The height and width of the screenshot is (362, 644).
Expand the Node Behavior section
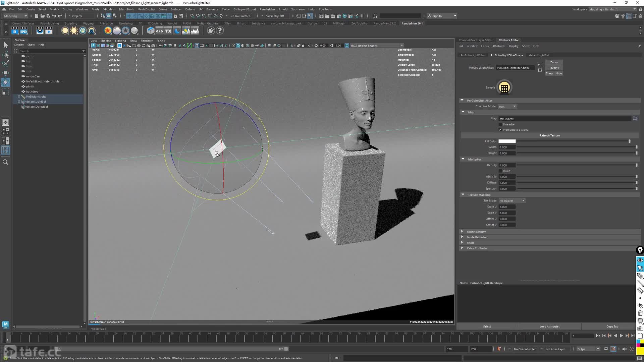(x=462, y=237)
